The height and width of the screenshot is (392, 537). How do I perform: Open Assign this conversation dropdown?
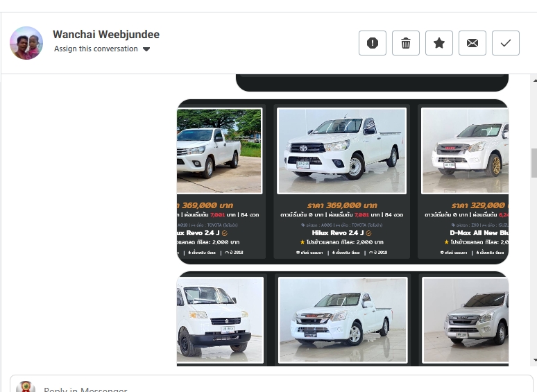coord(102,49)
